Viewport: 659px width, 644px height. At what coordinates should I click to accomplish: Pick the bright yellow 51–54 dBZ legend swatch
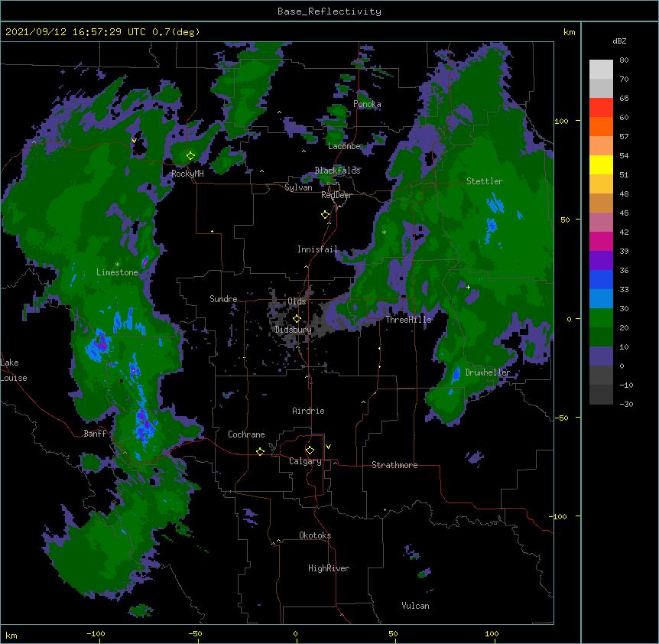[x=601, y=164]
